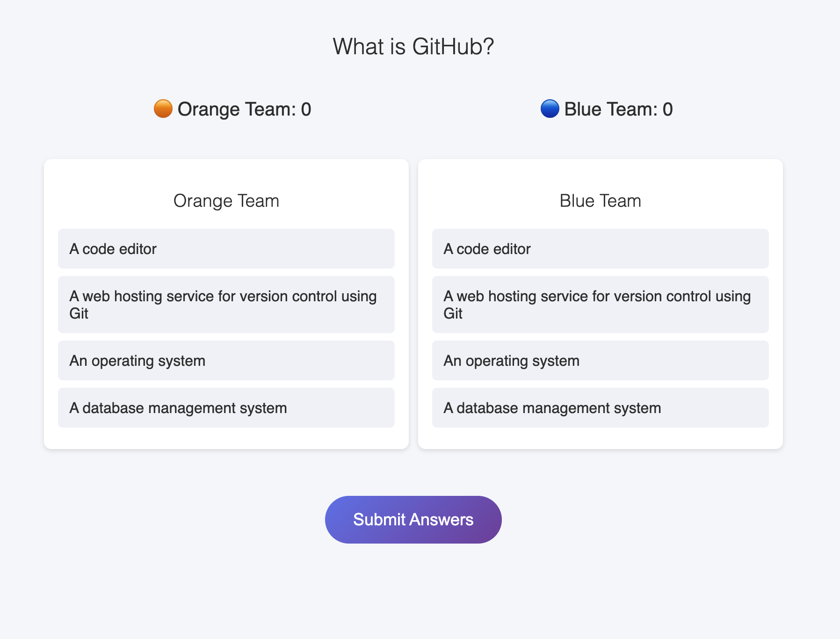Select Blue Team's database management system option
Screen dimensions: 840x639
(601, 407)
